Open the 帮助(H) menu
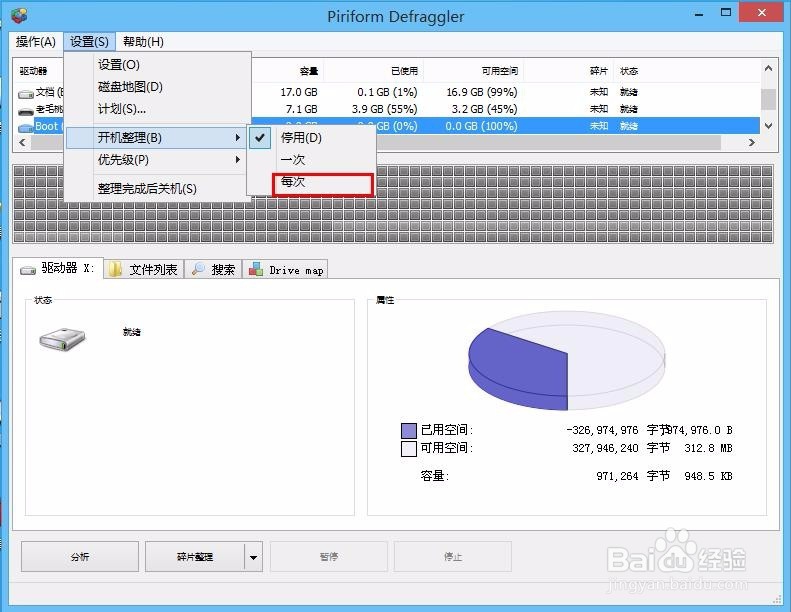 (x=143, y=42)
